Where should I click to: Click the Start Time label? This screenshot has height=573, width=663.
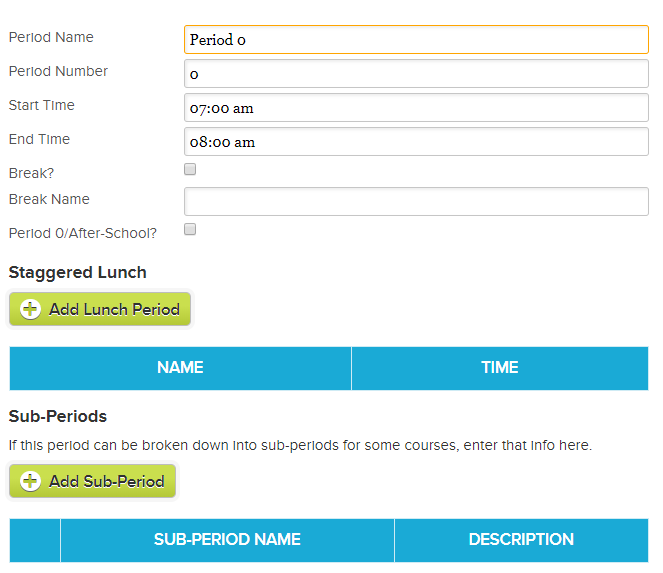tap(41, 105)
